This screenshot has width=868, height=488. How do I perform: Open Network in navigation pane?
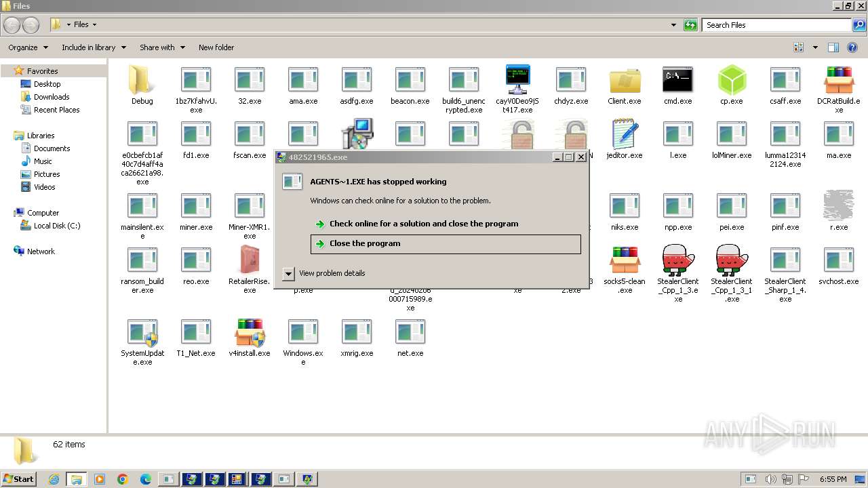pos(41,251)
